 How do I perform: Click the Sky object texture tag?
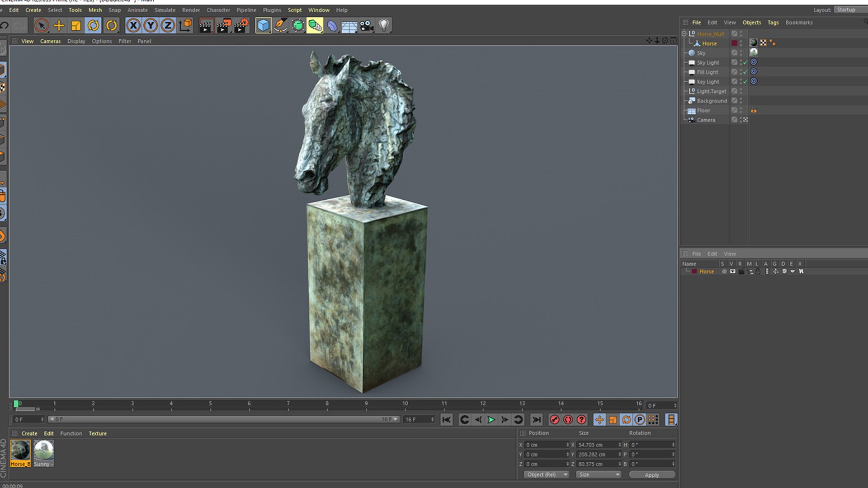(x=754, y=52)
